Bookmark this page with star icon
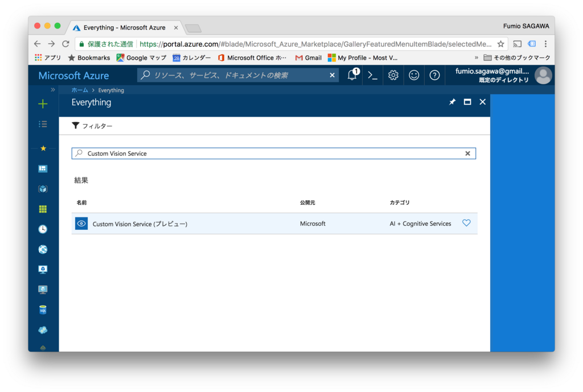 (501, 44)
